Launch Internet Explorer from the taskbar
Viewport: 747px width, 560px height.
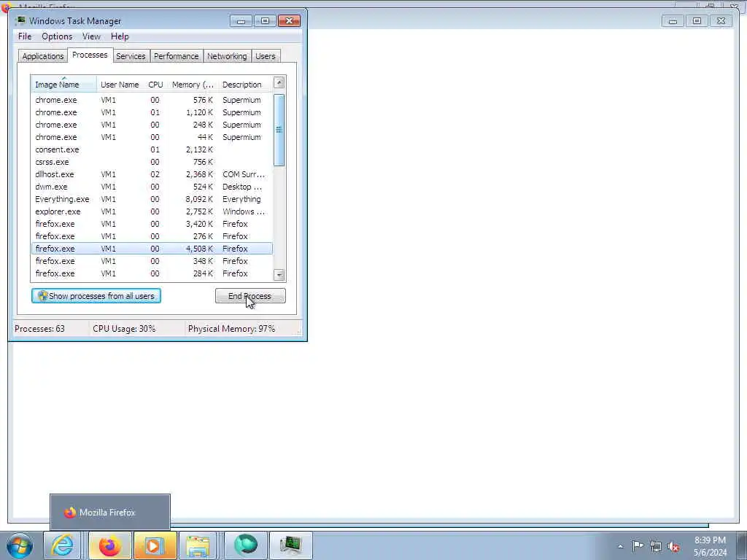(x=63, y=545)
